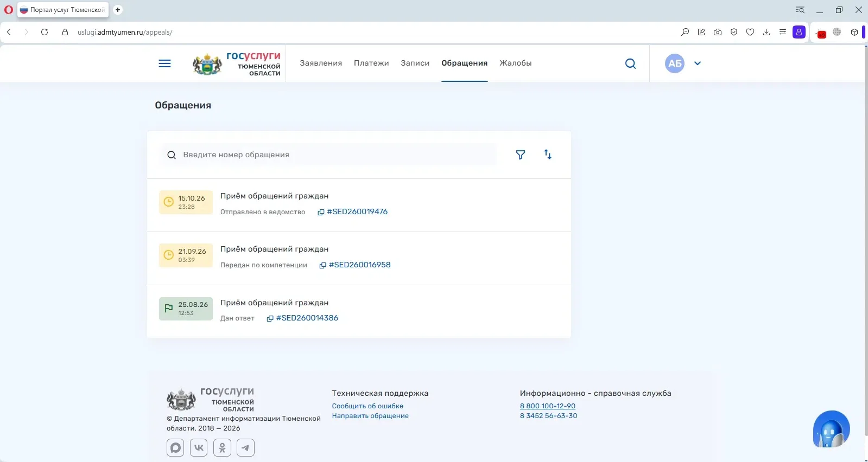Select the appeal dated 21.09.26
The image size is (868, 462).
359,258
